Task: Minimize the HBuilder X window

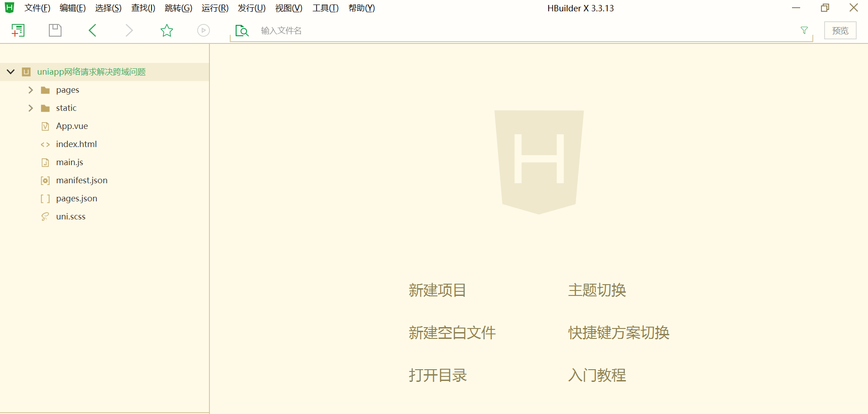Action: point(796,8)
